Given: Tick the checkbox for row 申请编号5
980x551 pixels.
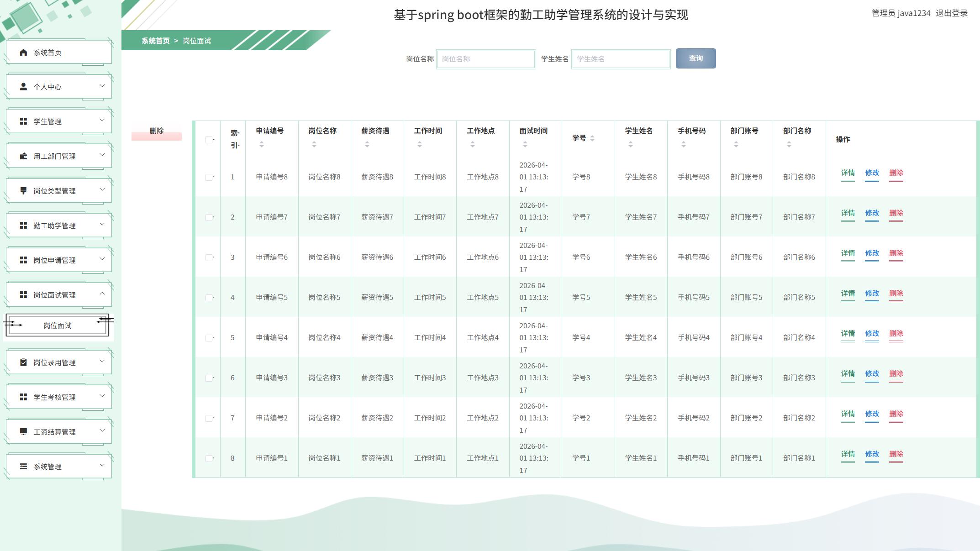Looking at the screenshot, I should (x=209, y=298).
